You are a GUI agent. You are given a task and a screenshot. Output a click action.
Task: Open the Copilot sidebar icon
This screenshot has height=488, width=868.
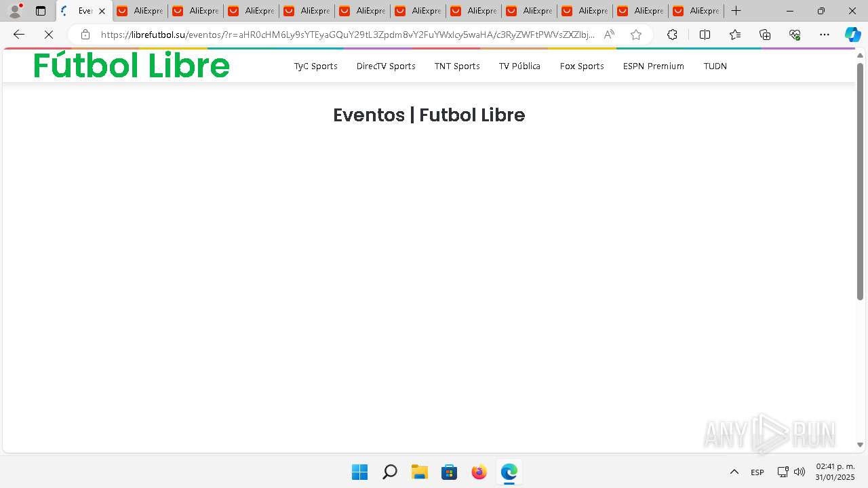[x=853, y=35]
